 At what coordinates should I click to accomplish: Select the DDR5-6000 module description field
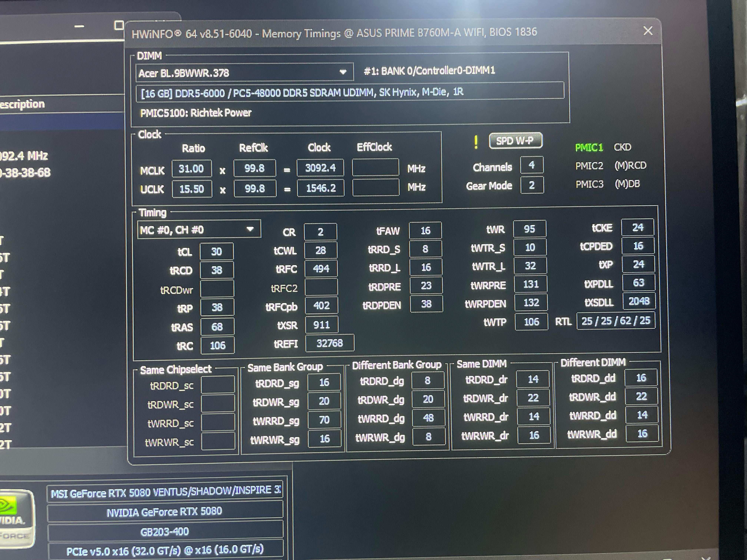pyautogui.click(x=350, y=92)
